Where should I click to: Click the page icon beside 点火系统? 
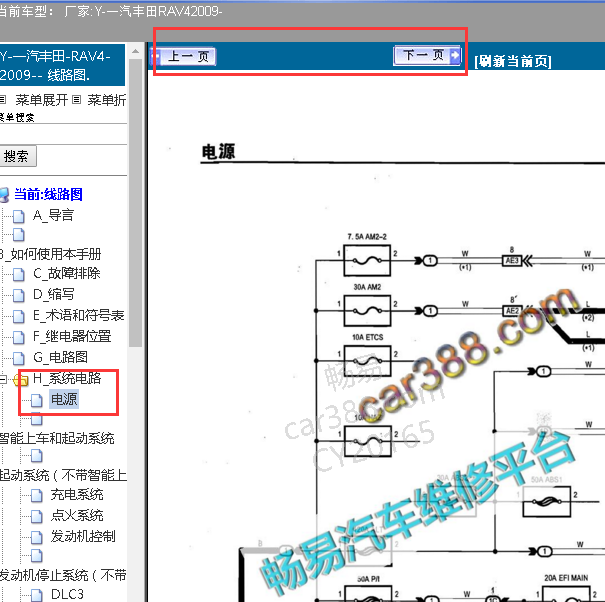tap(37, 516)
